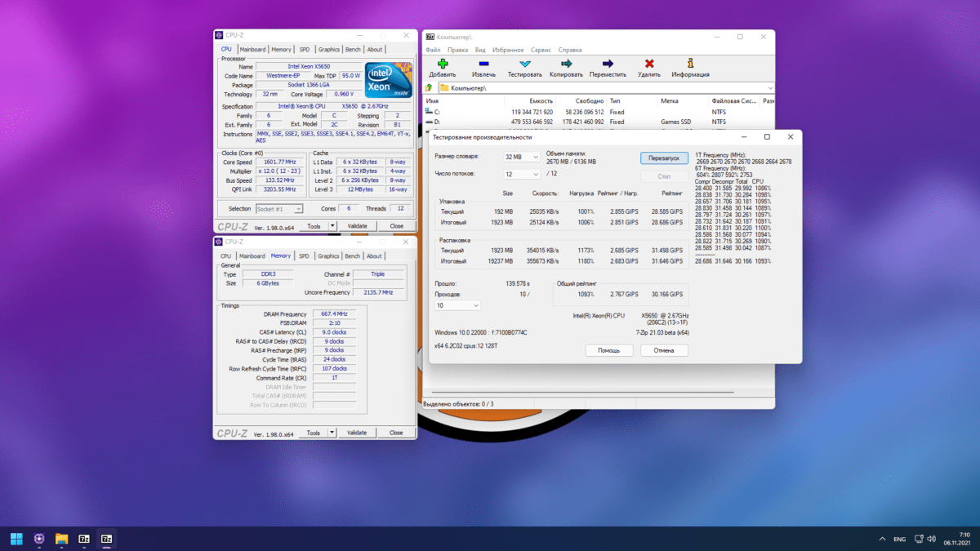
Task: Click Validate in the CPU-Z processor window
Action: [357, 226]
